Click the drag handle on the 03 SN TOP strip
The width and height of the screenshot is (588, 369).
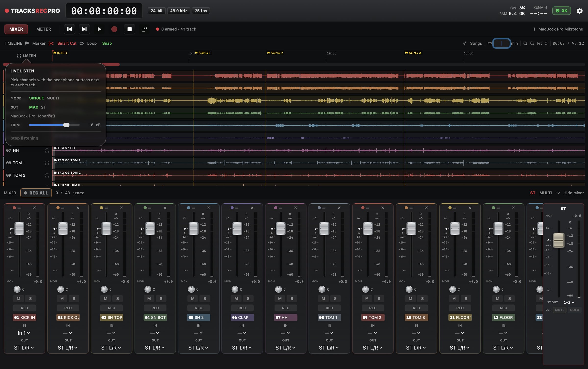(x=106, y=208)
